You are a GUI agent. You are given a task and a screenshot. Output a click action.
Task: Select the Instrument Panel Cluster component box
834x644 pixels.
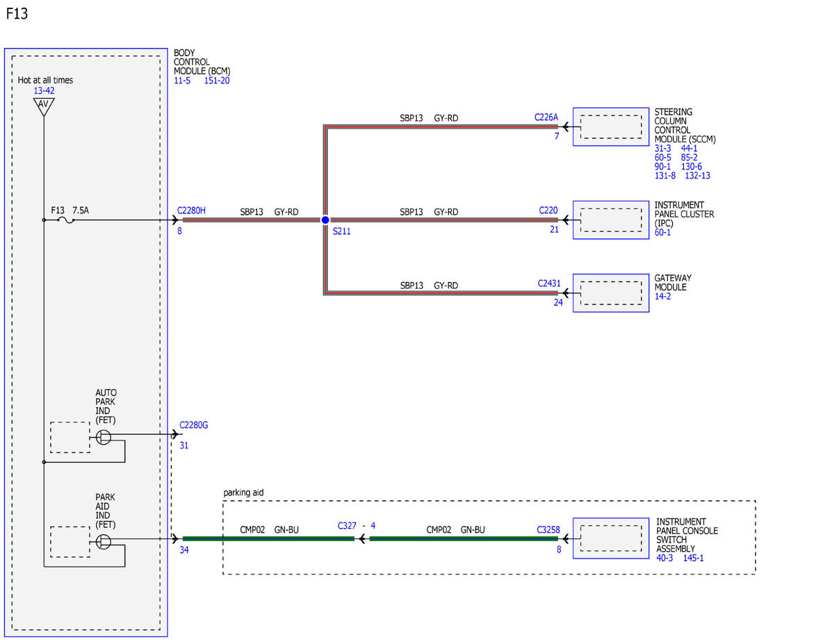click(611, 220)
